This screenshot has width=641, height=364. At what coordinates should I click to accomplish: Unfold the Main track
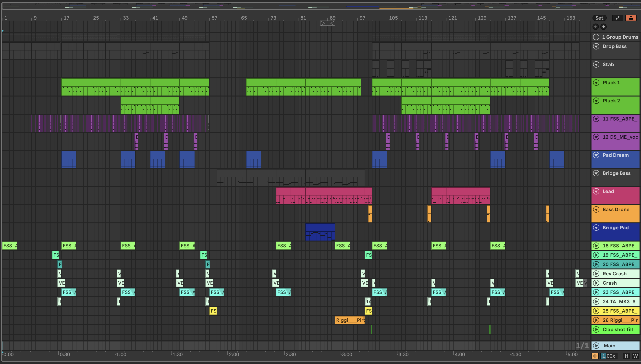point(596,345)
